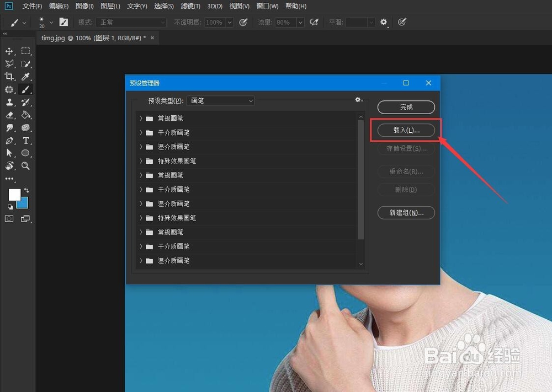Click the 删除(D) button

pyautogui.click(x=406, y=190)
